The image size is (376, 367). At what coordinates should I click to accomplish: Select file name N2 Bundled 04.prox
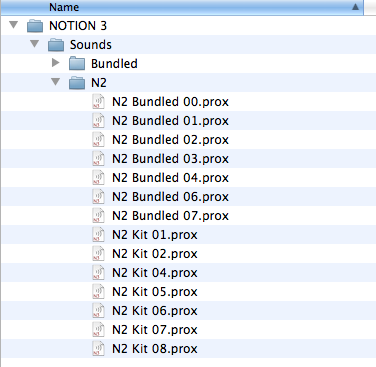click(x=171, y=178)
